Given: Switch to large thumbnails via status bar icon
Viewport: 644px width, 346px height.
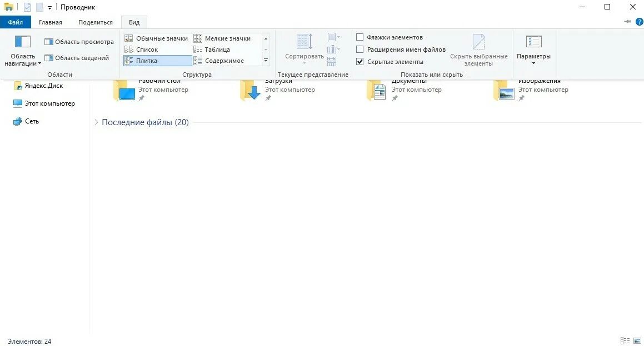Looking at the screenshot, I should [x=637, y=340].
